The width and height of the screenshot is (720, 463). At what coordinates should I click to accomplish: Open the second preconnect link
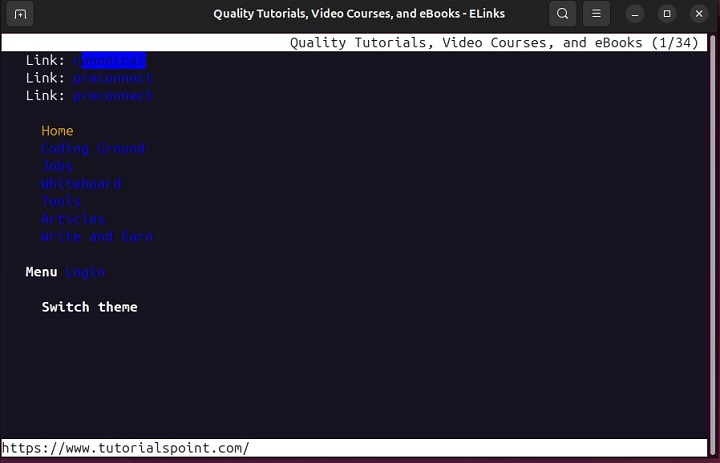(x=113, y=96)
